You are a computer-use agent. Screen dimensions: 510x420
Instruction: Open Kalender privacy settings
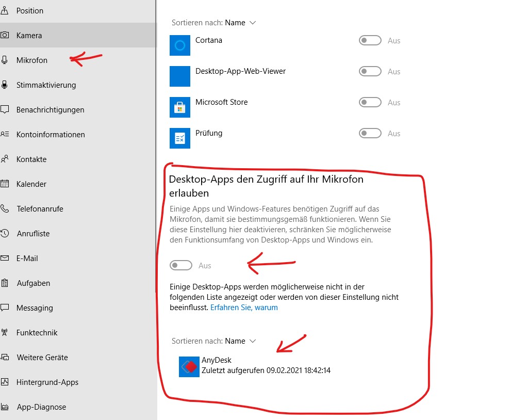tap(78, 184)
